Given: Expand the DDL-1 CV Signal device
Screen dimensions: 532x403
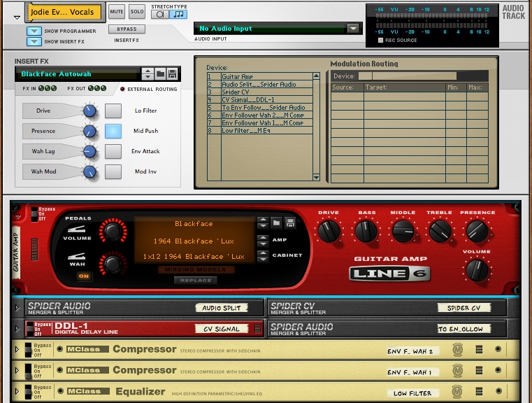Looking at the screenshot, I should [x=17, y=329].
